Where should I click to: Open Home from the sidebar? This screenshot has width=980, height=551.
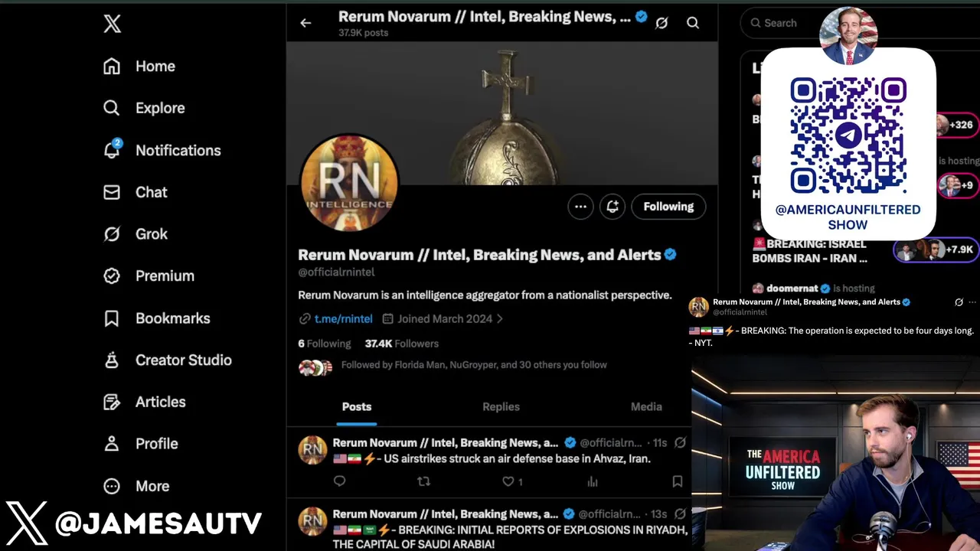click(x=139, y=67)
